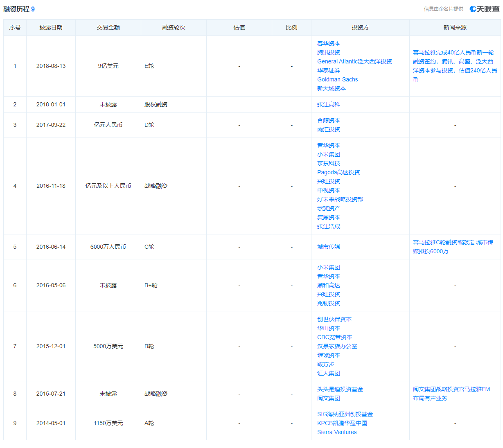Viewport: 503px width, 448px height.
Task: Open 创世伙伴资本 investor page
Action: coord(334,319)
